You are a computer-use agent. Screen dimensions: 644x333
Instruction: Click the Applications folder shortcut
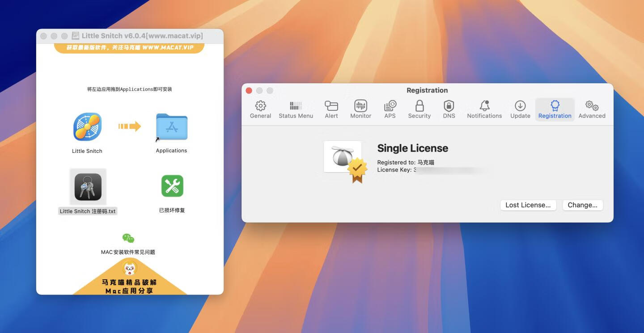(x=172, y=127)
